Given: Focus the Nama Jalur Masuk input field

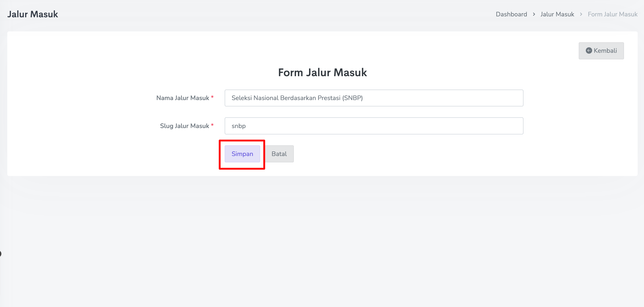Looking at the screenshot, I should point(374,98).
